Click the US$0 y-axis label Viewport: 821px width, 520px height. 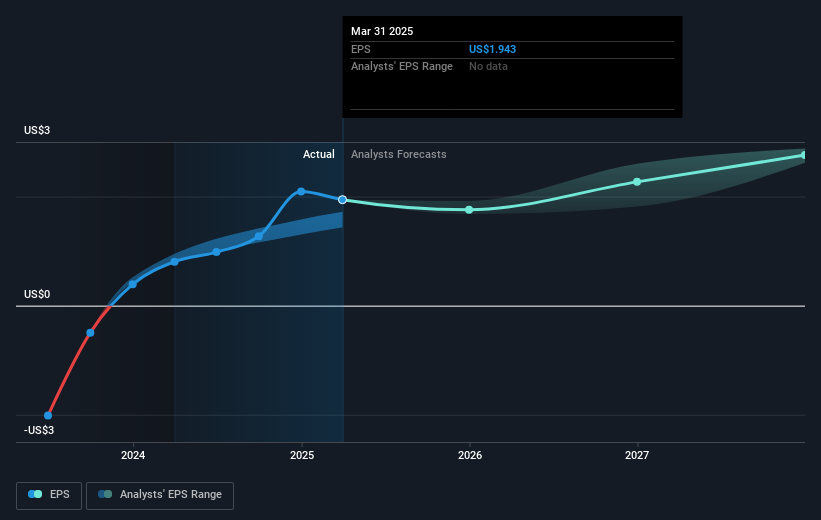pyautogui.click(x=37, y=294)
